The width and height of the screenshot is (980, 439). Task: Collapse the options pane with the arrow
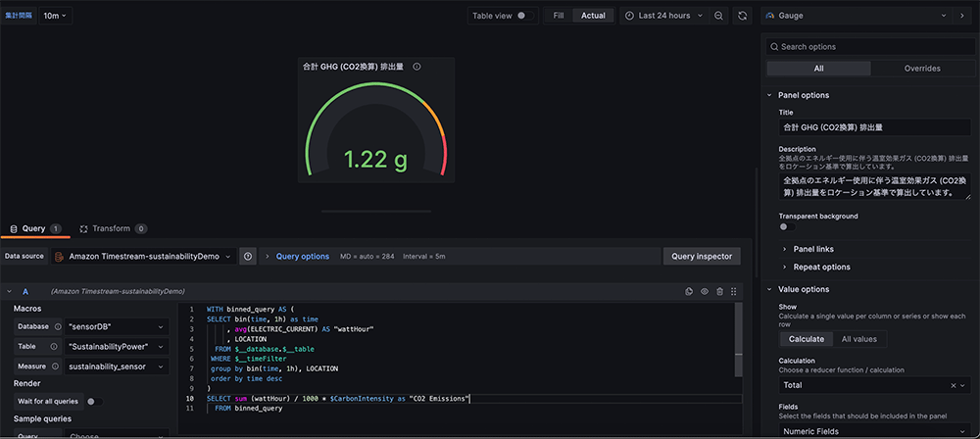961,16
